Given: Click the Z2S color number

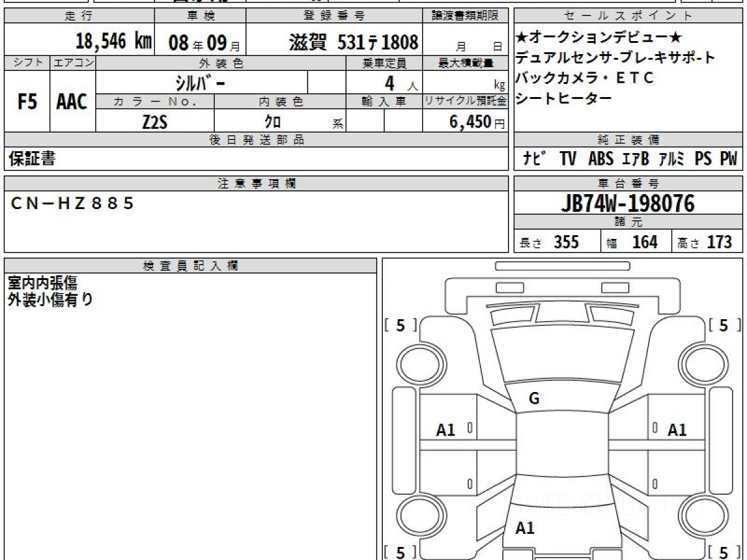Looking at the screenshot, I should pos(154,122).
